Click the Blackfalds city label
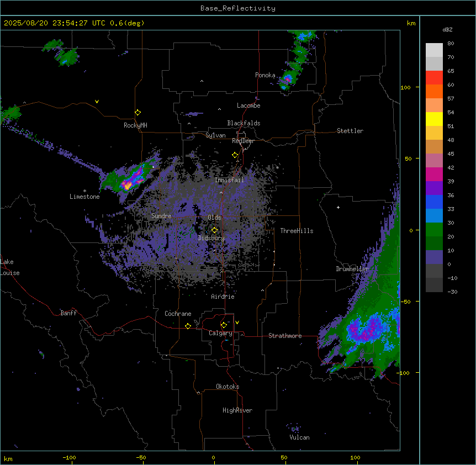Viewport: 476px width, 465px height. click(x=244, y=123)
